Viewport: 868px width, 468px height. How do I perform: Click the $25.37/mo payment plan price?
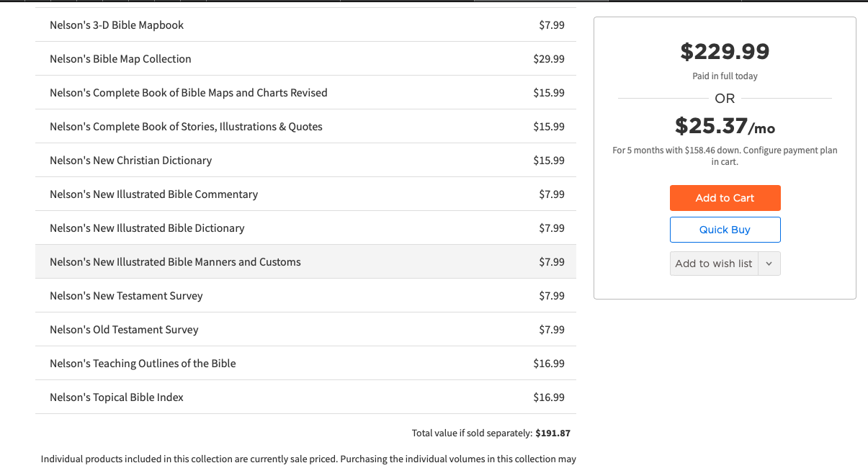pos(725,126)
